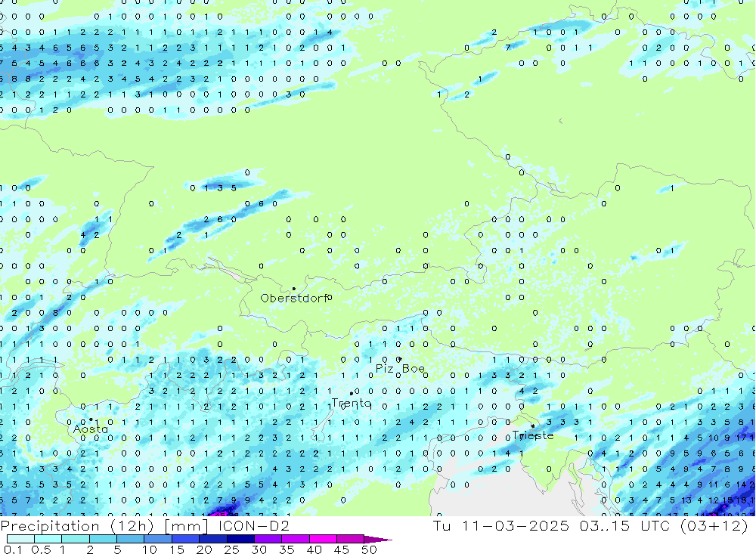Click the Piz Boe location label

pos(400,369)
